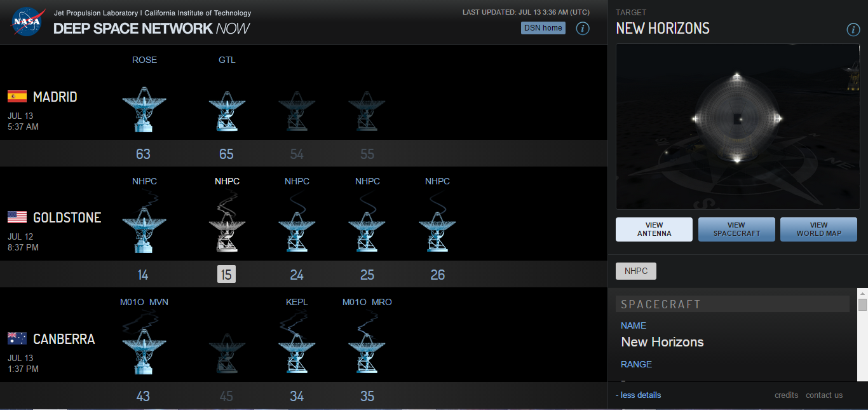868x410 pixels.
Task: Select Goldstone antenna dish 24
Action: coord(297,229)
